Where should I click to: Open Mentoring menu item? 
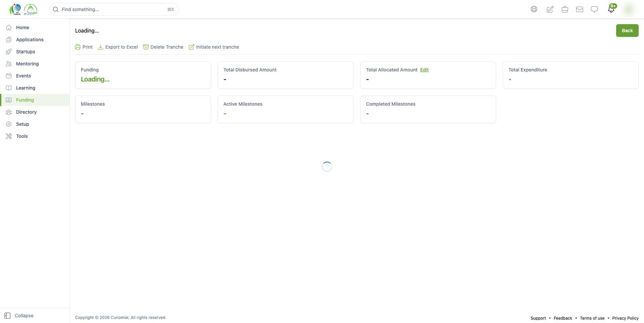tap(35, 64)
